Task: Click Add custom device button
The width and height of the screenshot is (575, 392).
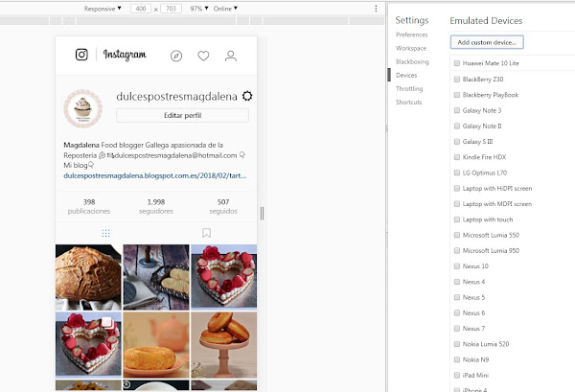Action: point(487,42)
